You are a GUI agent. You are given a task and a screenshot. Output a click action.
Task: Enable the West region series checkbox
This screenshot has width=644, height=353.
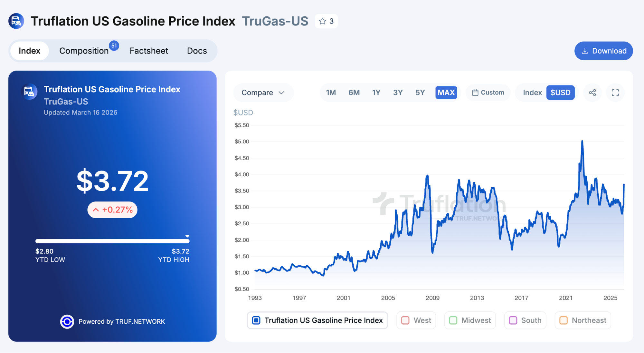405,320
